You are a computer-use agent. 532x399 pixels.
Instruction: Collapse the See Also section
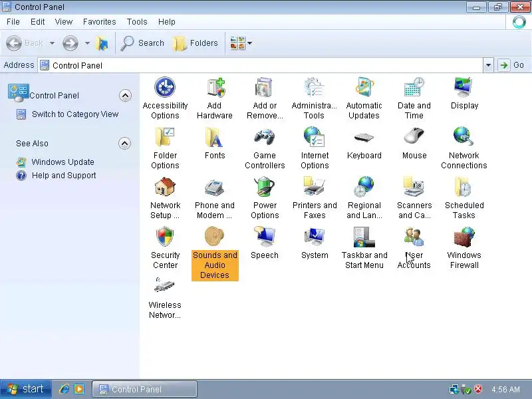tap(124, 144)
